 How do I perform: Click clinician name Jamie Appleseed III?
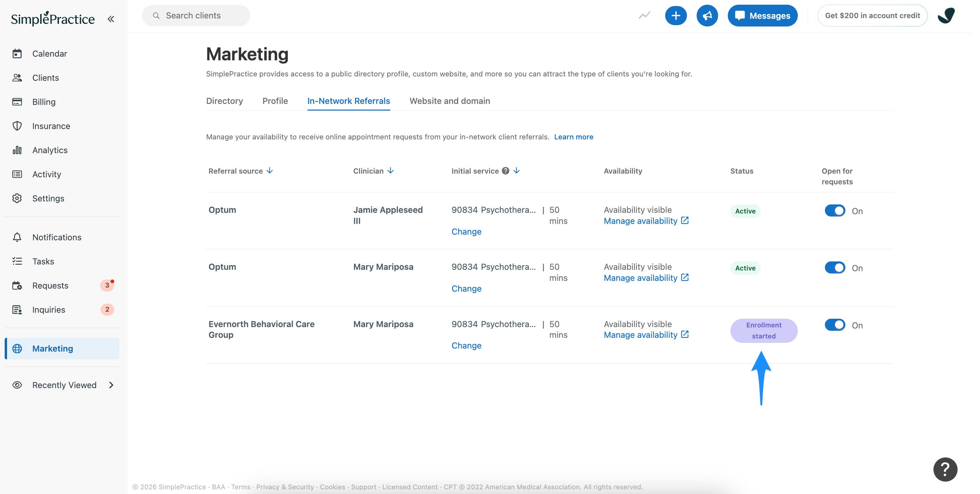[x=388, y=215]
